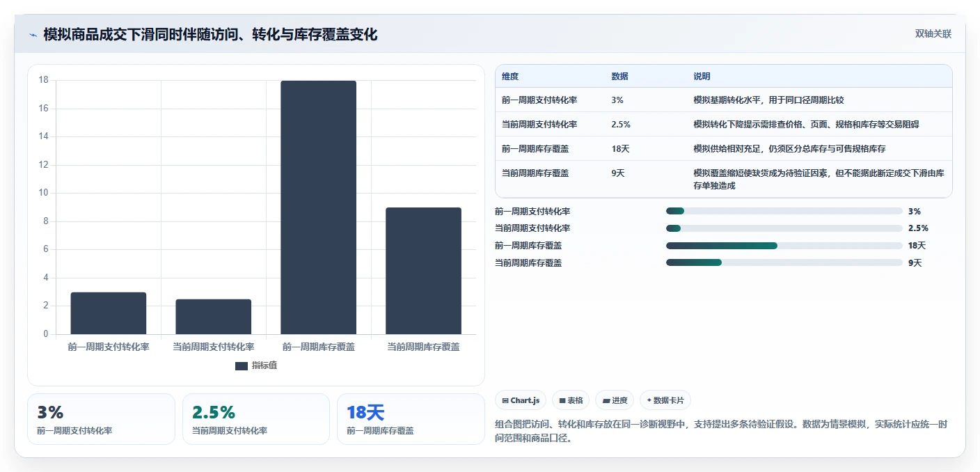Click the 2.5% cell in the table
Viewport: 980px width, 472px height.
(621, 125)
